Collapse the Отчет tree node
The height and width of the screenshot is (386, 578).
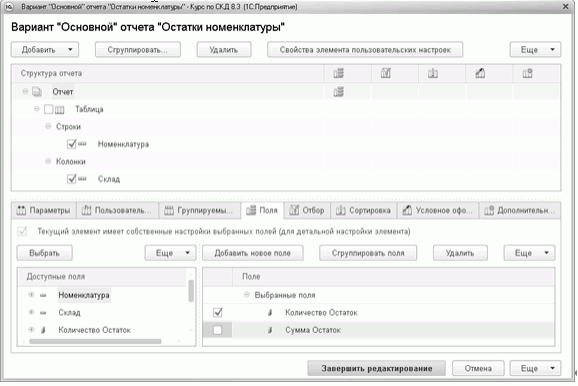click(25, 91)
